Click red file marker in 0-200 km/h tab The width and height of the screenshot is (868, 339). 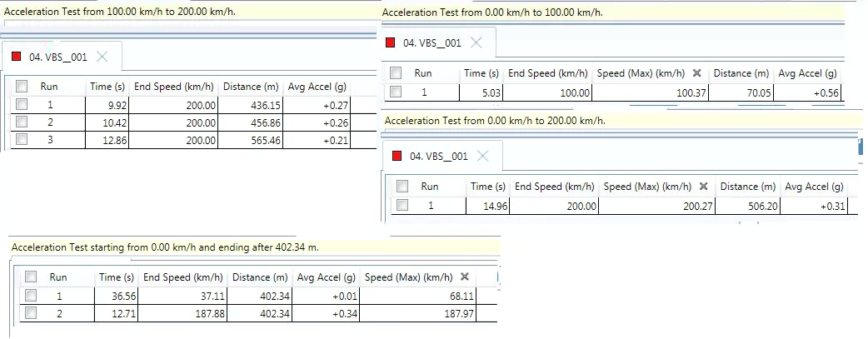[398, 157]
